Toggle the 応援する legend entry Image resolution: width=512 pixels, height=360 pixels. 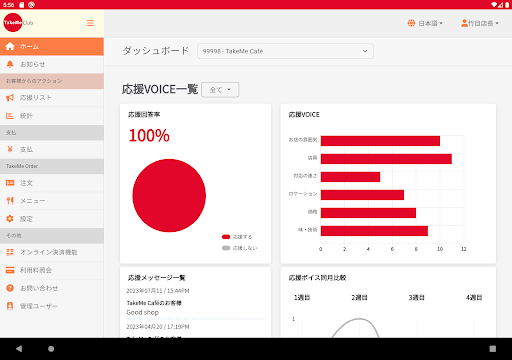pos(237,237)
